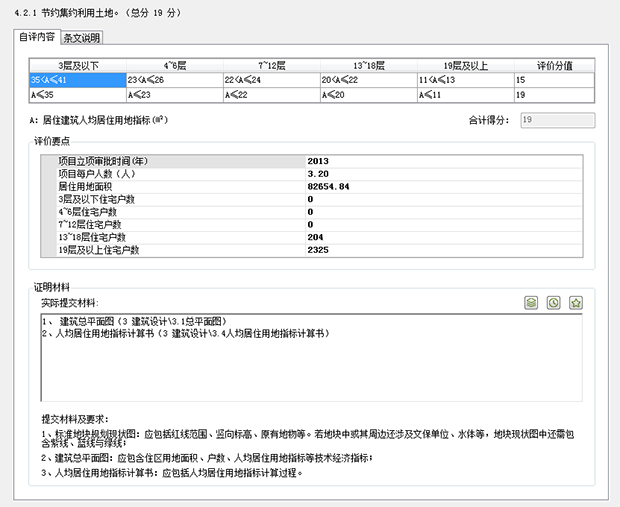
Task: Click the 3层及以下 column header
Action: pos(78,66)
